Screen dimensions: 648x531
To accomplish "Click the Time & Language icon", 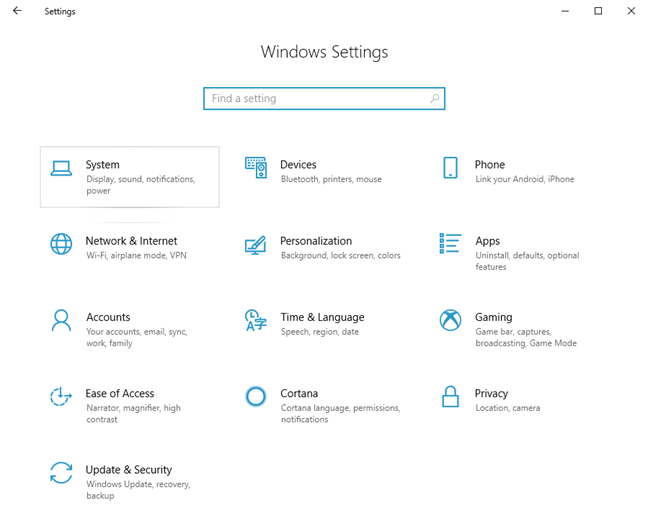I will (x=256, y=320).
